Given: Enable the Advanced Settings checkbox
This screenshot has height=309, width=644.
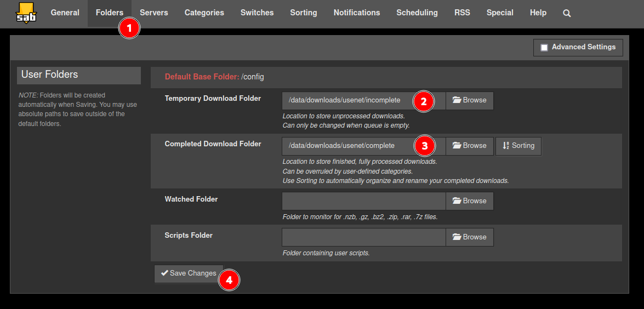Looking at the screenshot, I should click(544, 48).
